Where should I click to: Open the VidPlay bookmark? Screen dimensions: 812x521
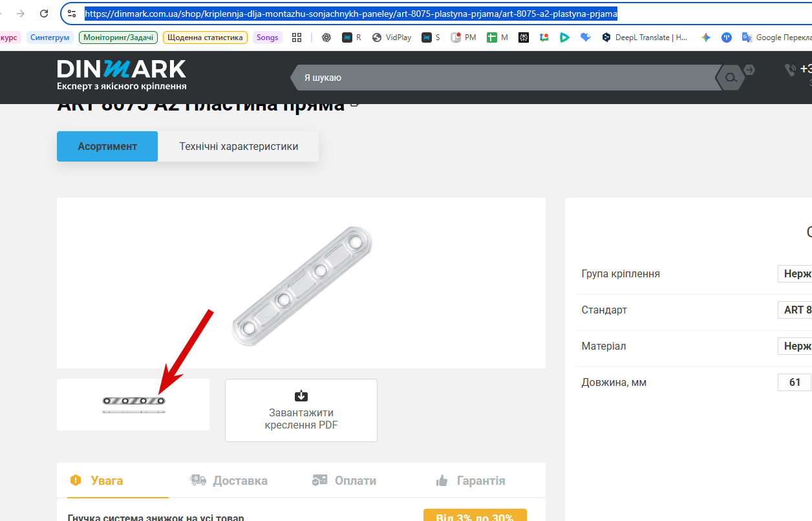[x=392, y=37]
